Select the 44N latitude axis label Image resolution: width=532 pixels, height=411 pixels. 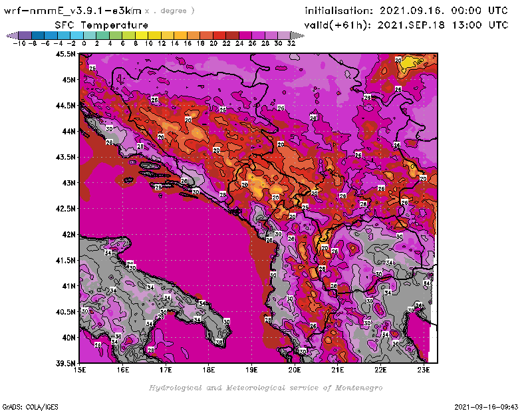pos(69,131)
